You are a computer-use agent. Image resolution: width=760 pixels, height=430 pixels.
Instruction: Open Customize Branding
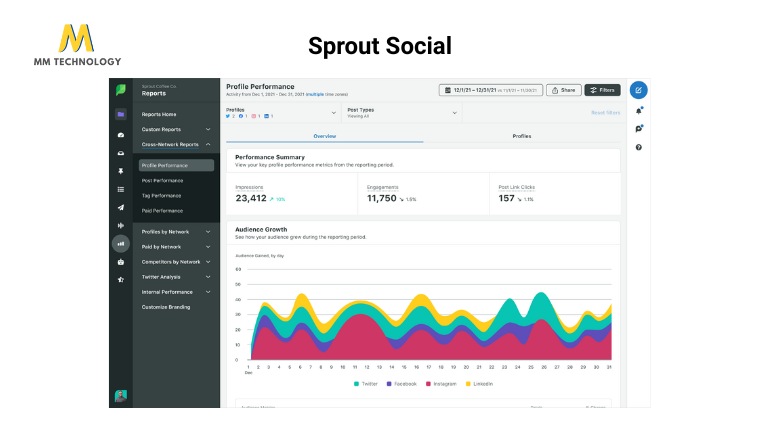(166, 307)
